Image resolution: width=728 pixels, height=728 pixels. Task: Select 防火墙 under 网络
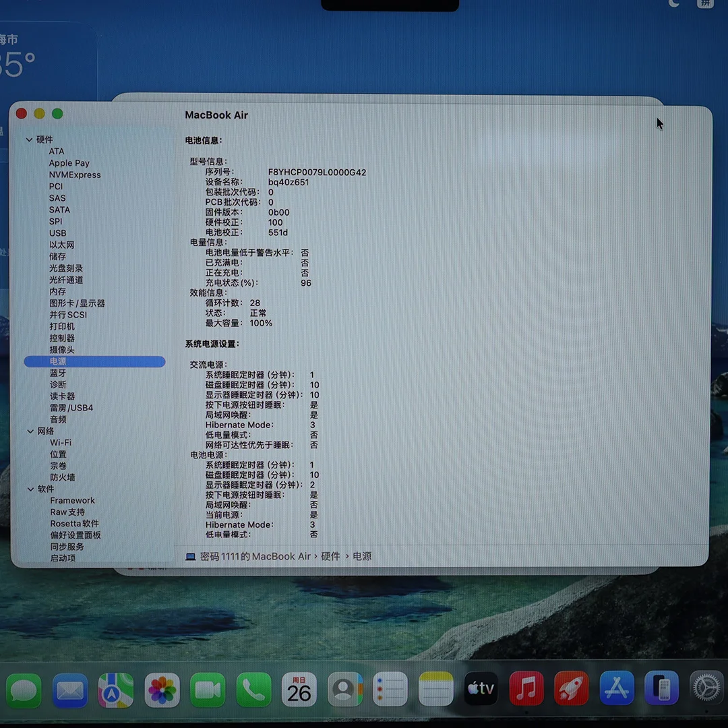click(x=63, y=478)
